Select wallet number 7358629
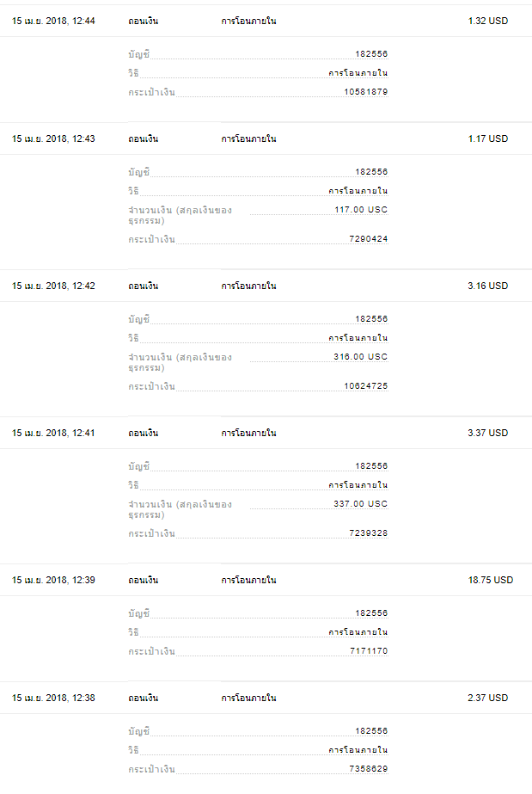 point(368,769)
